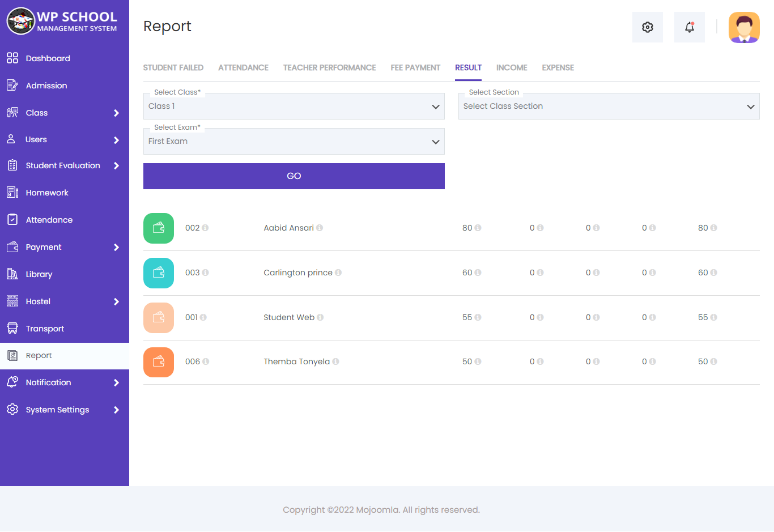Click the info icon beside Themba Tonyela

pyautogui.click(x=335, y=361)
